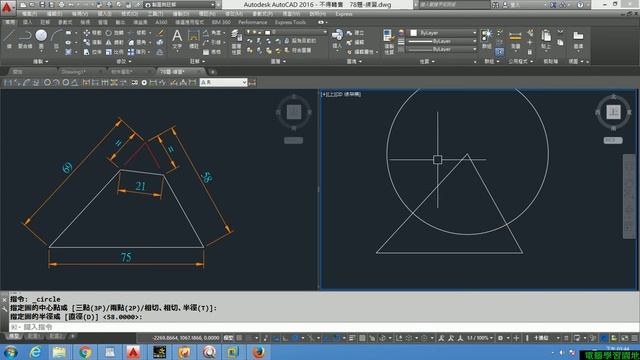640x360 pixels.
Task: Open status bar customization menu
Action: point(635,338)
